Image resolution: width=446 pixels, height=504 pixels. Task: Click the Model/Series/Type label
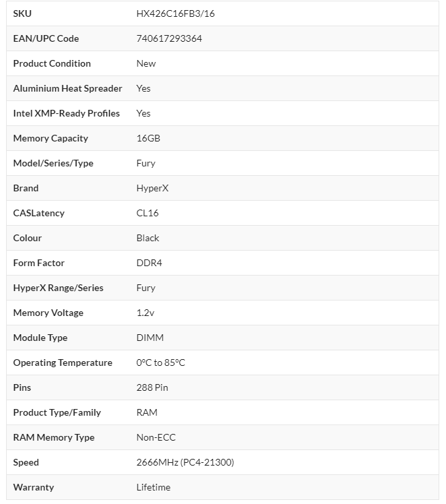(53, 163)
